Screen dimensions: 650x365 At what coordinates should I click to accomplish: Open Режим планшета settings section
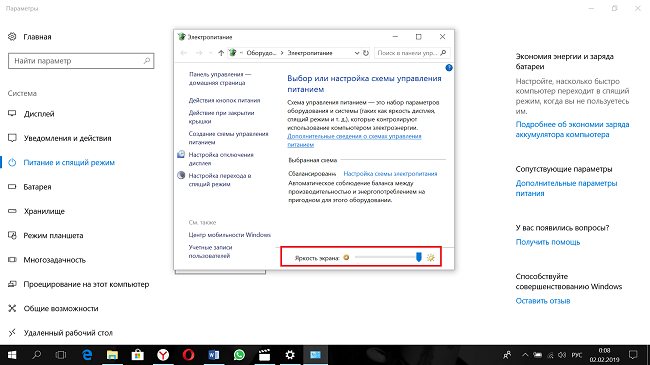(46, 236)
